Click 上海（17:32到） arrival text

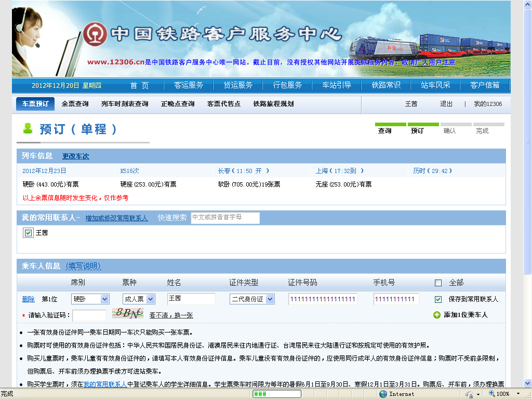340,171
